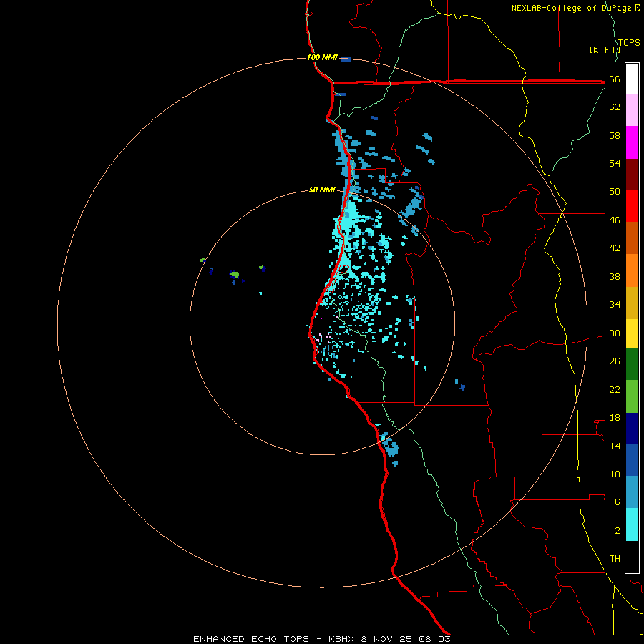Screen dimensions: 644x644
Task: Select the black TH swatch in the legend
Action: [x=632, y=557]
